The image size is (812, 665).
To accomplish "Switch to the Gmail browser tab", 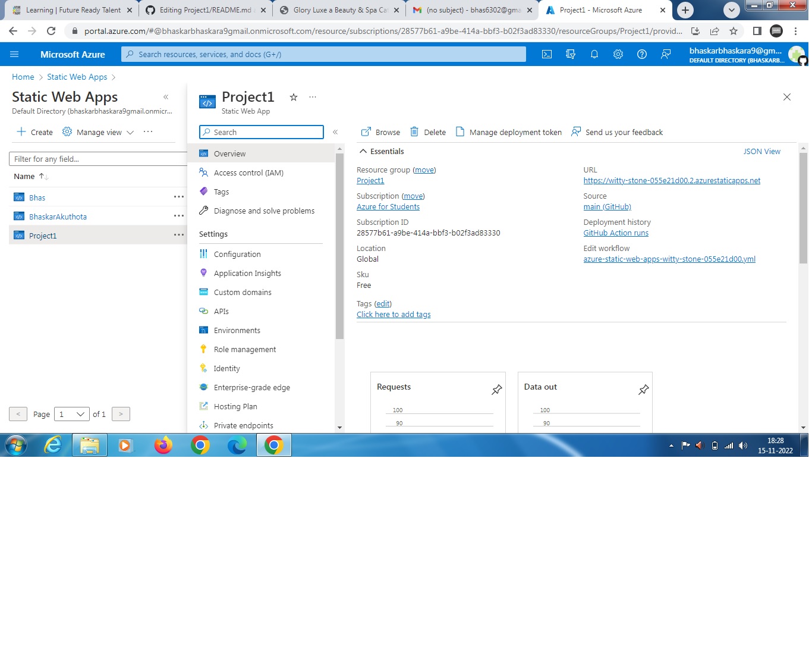I will click(x=473, y=10).
